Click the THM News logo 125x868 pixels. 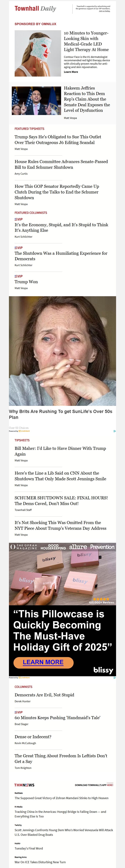click(x=24, y=785)
